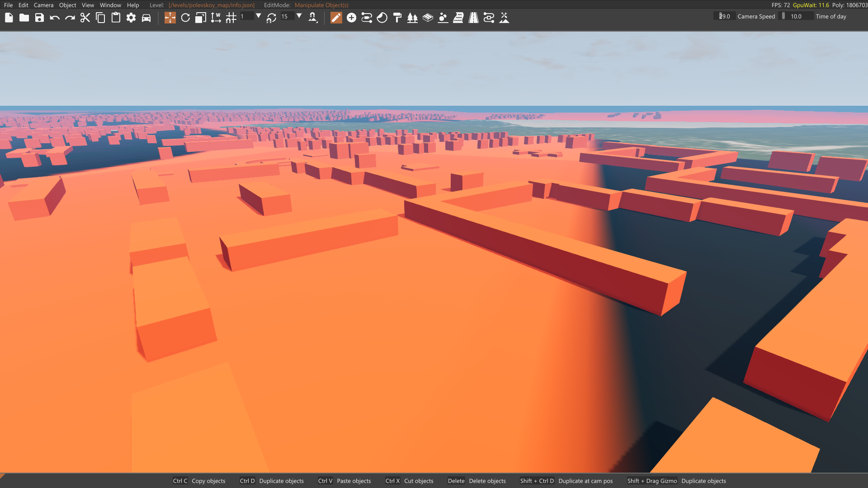Open the River editor icon

tap(458, 18)
